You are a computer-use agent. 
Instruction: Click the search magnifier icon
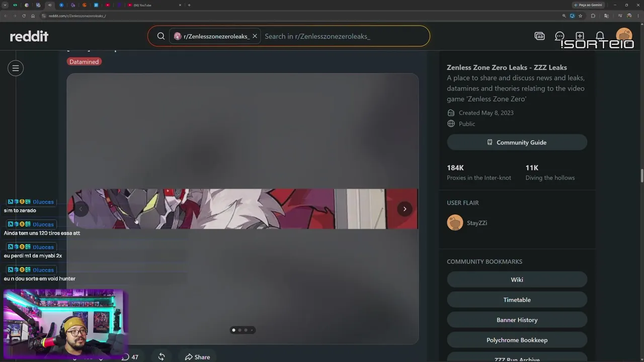coord(161,36)
